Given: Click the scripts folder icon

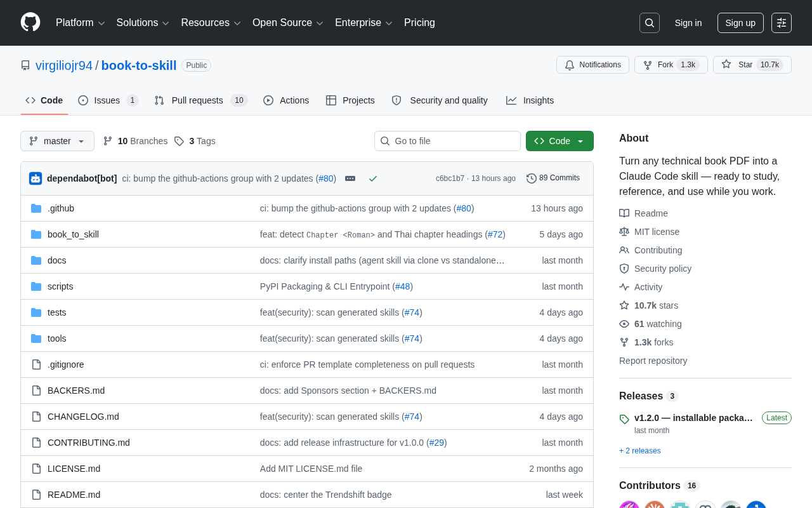Looking at the screenshot, I should 36,286.
